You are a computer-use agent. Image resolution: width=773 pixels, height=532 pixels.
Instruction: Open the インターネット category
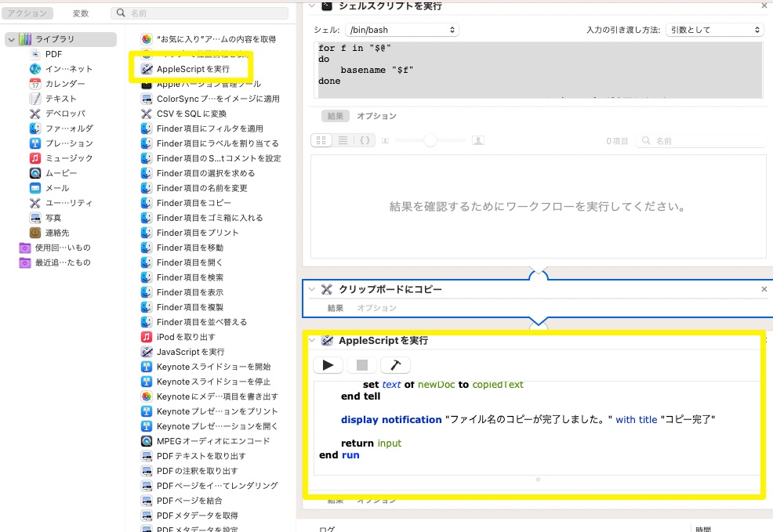[68, 69]
